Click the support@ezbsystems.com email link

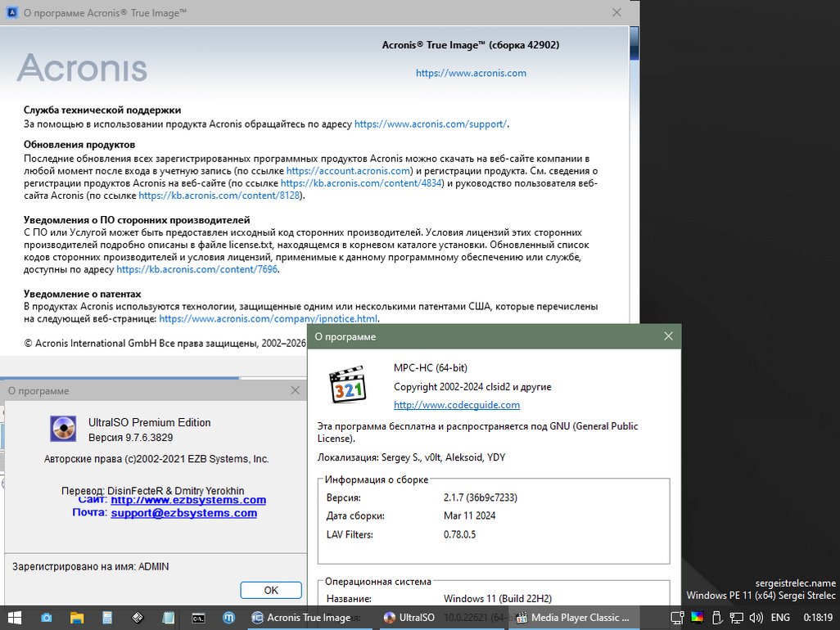(x=183, y=513)
